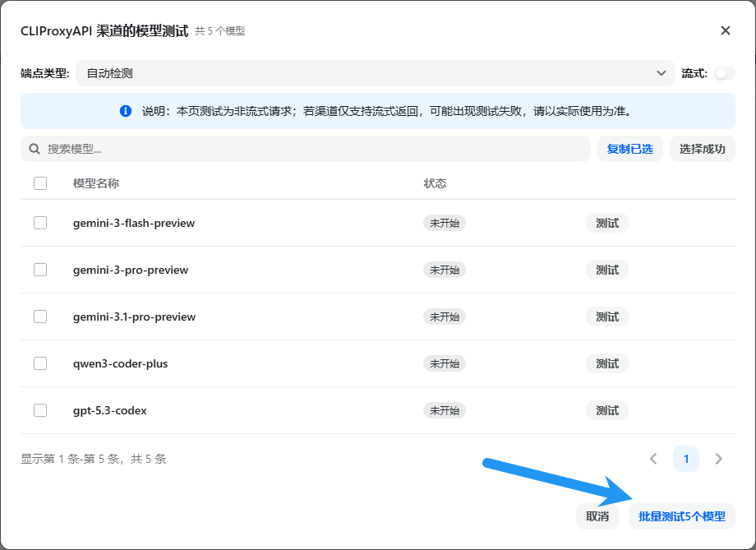Tick the qwen3-coder-plus checkbox
The height and width of the screenshot is (550, 756).
pos(40,363)
